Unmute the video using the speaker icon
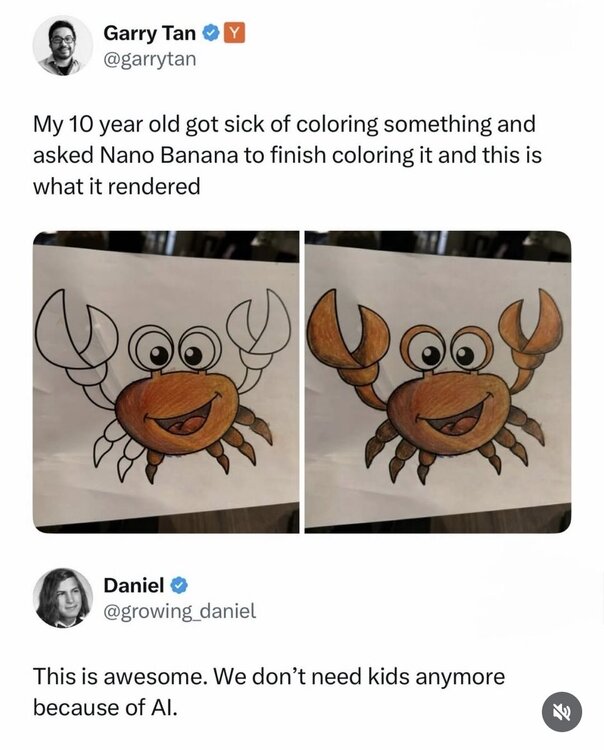 point(561,712)
